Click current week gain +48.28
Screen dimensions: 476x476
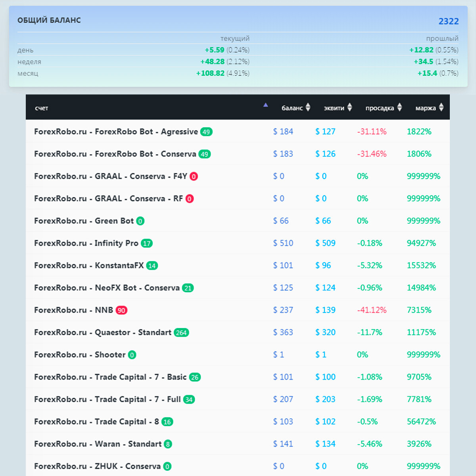tap(212, 61)
